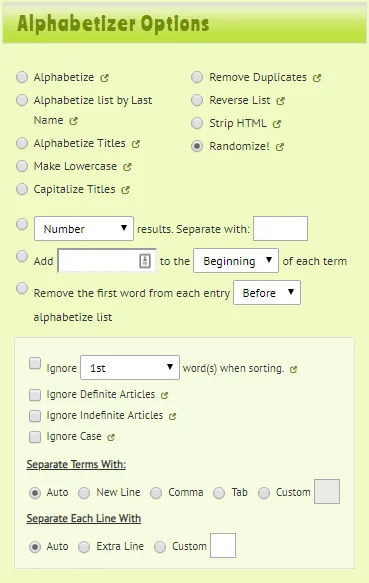Expand the Before alphabetize dropdown
The width and height of the screenshot is (369, 583).
click(267, 293)
